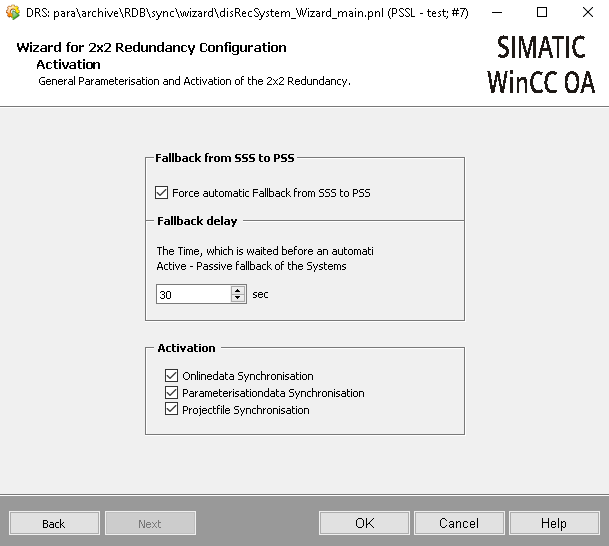Image resolution: width=609 pixels, height=546 pixels.
Task: Click the WinCC OA app icon in title bar
Action: pos(13,13)
